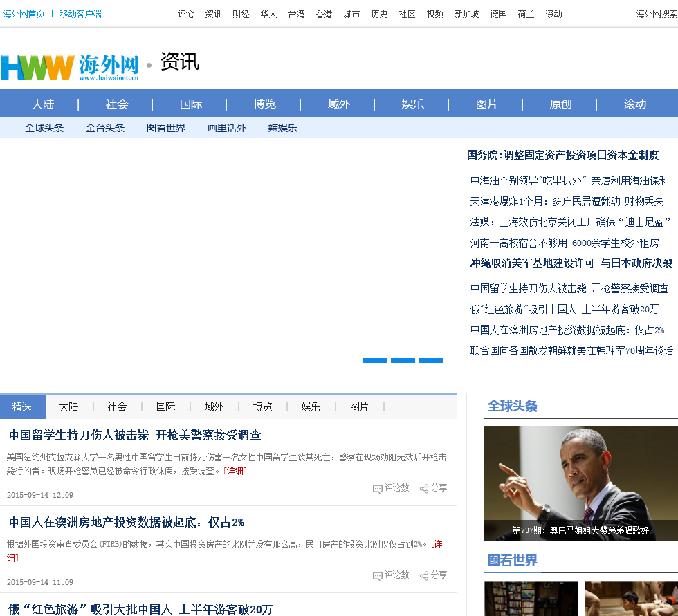Select the 精选 tab

tap(22, 407)
